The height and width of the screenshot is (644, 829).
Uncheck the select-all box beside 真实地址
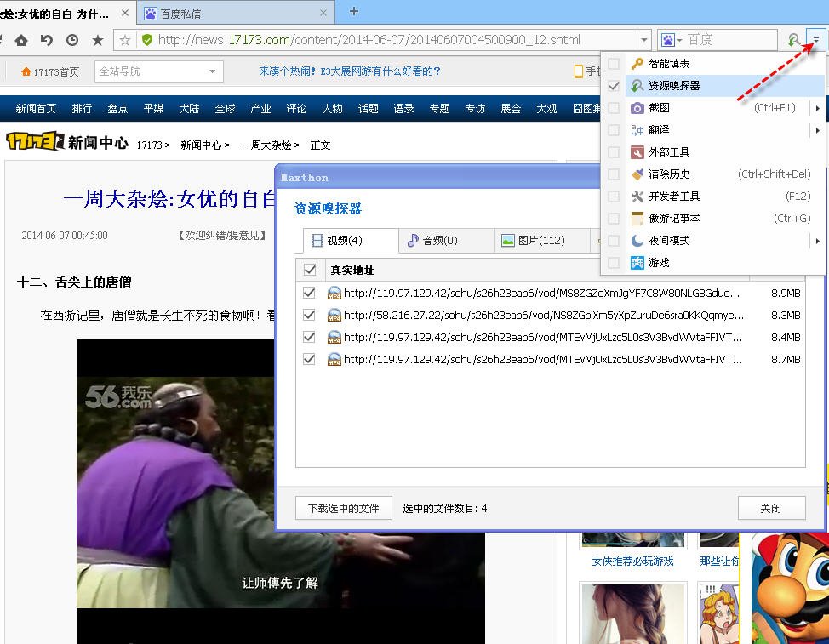[310, 270]
